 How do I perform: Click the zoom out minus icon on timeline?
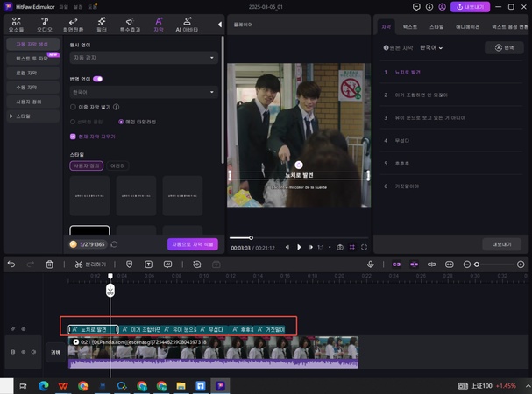point(467,264)
